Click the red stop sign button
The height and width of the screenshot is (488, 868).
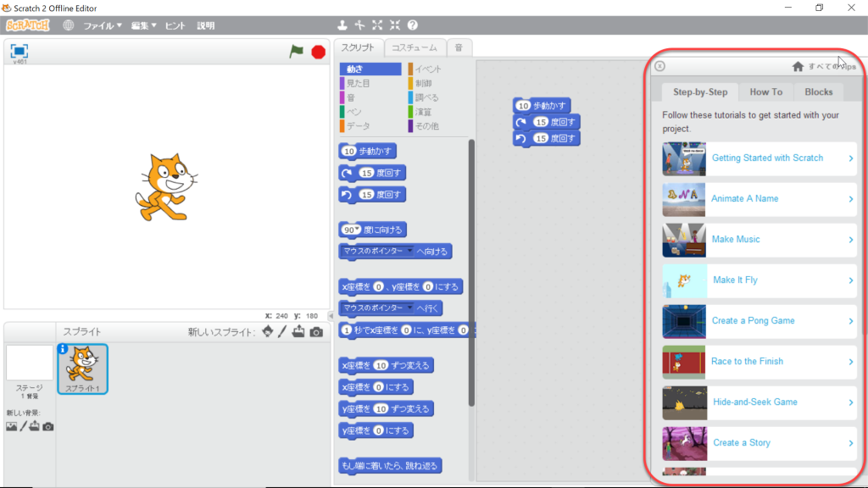click(x=319, y=52)
